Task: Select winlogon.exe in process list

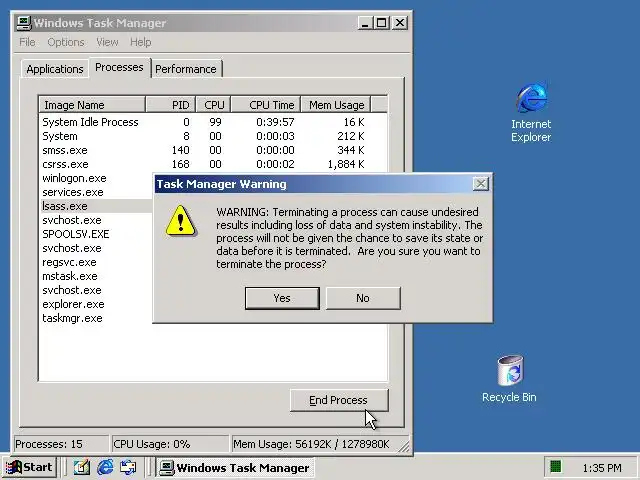Action: [x=74, y=178]
